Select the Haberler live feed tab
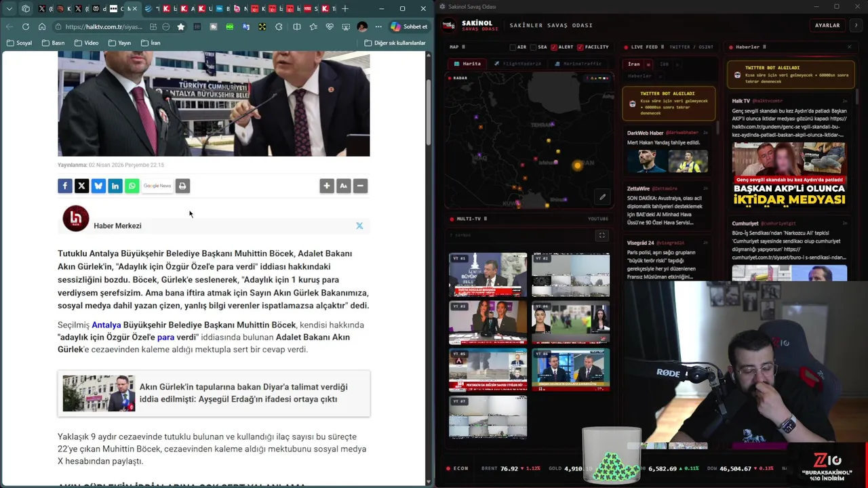Screen dimensions: 868x488 (x=639, y=76)
